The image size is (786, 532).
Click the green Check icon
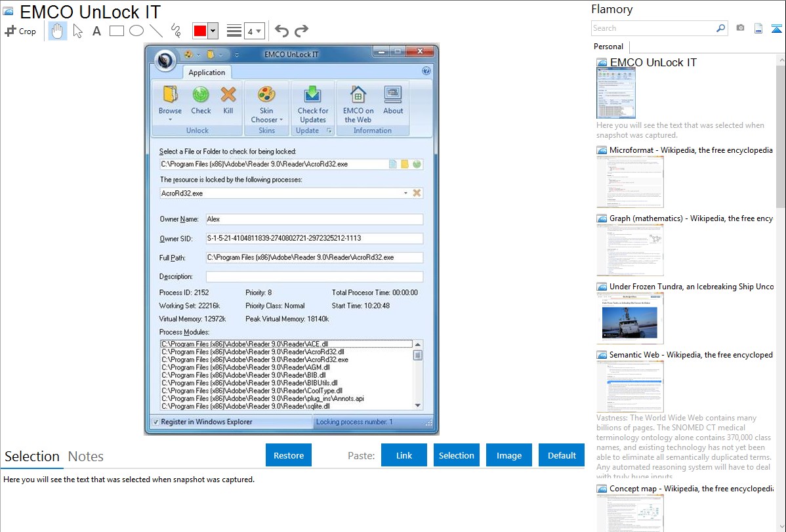tap(201, 94)
